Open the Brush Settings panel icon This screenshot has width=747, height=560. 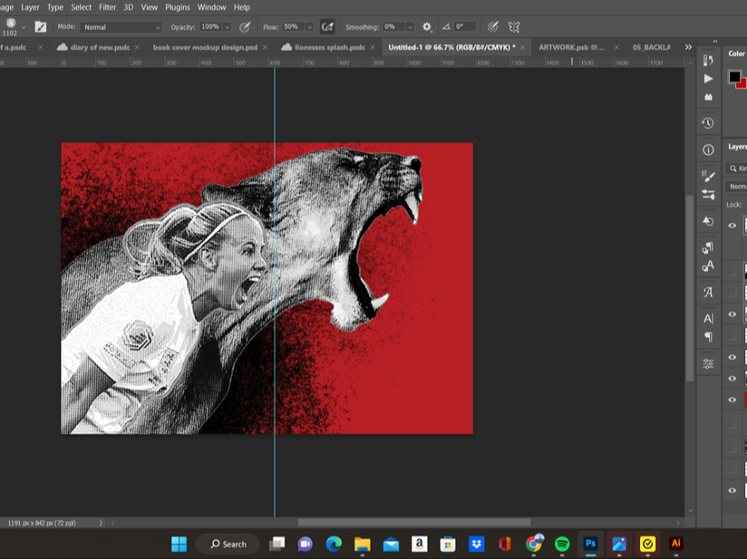pyautogui.click(x=708, y=176)
